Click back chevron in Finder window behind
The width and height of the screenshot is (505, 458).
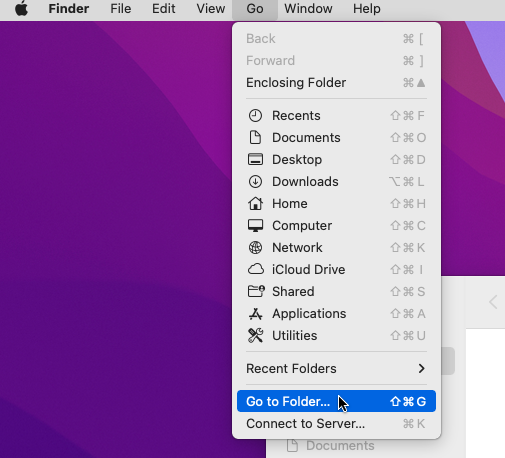(x=493, y=302)
